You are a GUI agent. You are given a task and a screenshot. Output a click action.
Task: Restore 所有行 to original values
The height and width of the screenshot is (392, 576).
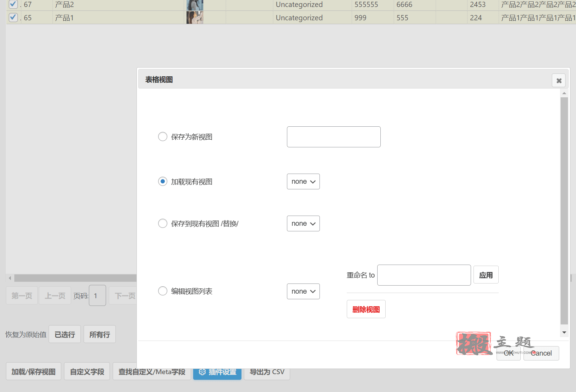[x=100, y=334]
